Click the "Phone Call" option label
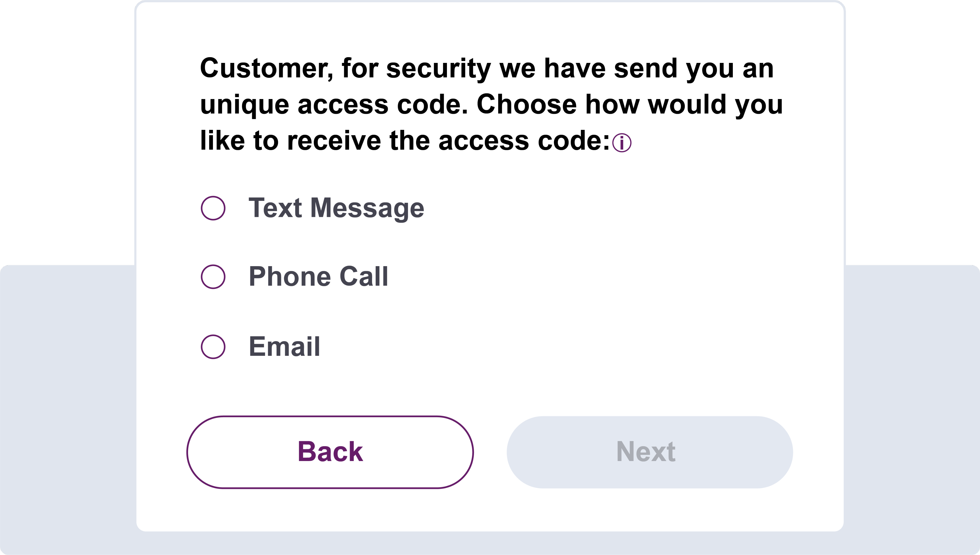The height and width of the screenshot is (555, 980). click(x=318, y=276)
